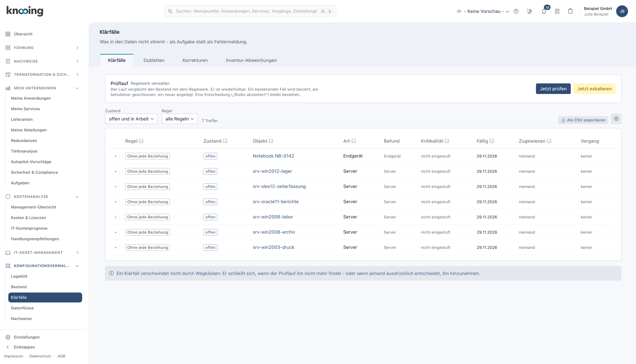
Task: Expand the Notebook NB-0142 row
Action: (x=116, y=156)
